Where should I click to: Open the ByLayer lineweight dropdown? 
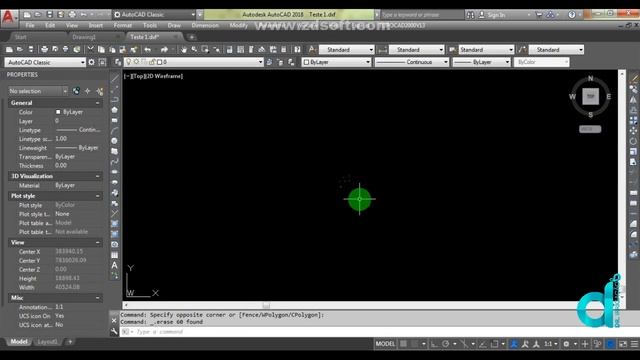point(507,62)
